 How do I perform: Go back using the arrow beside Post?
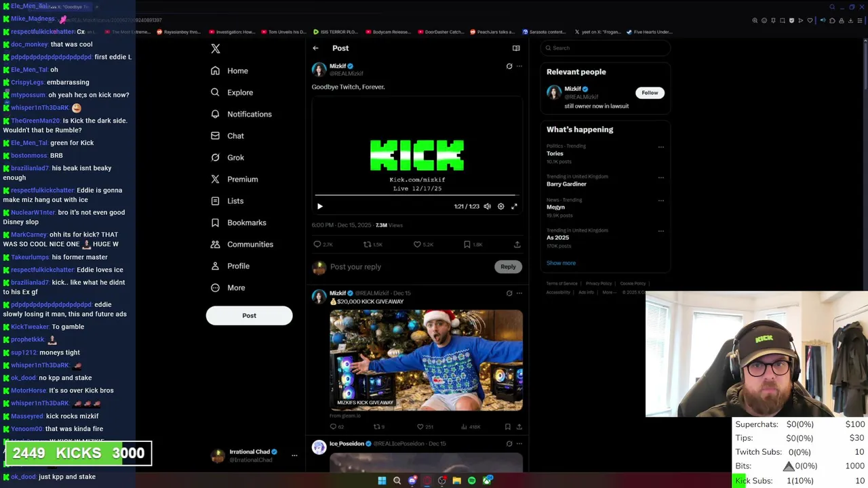tap(315, 48)
